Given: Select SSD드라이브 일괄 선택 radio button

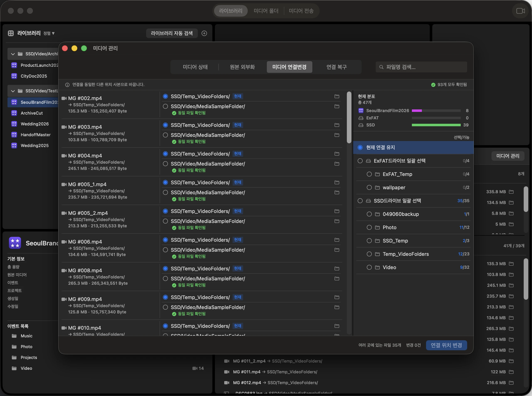Looking at the screenshot, I should coord(360,201).
